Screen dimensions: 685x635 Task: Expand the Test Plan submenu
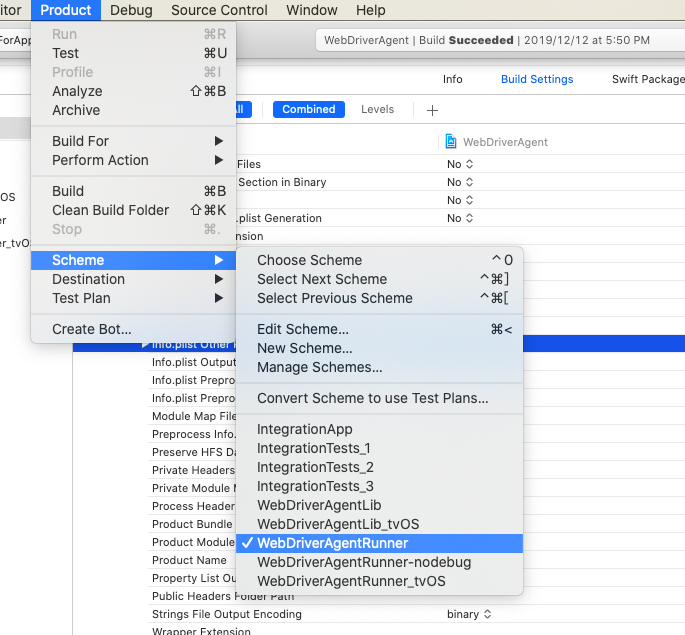[134, 298]
